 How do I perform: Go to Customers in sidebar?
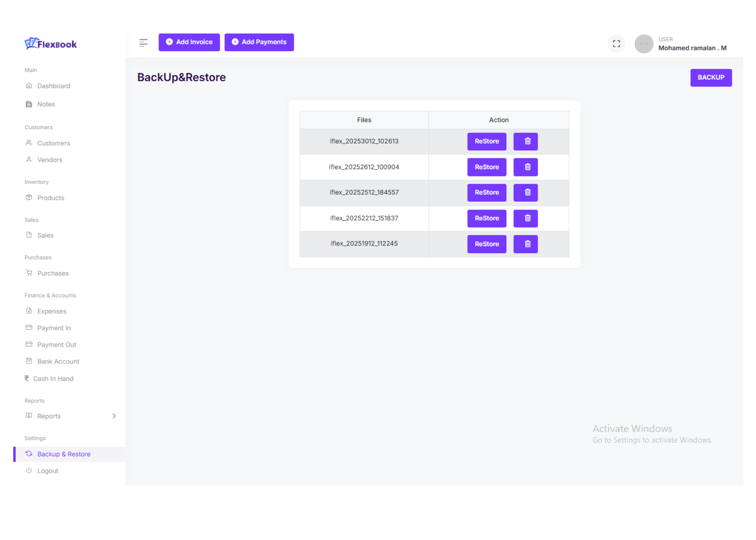point(53,143)
